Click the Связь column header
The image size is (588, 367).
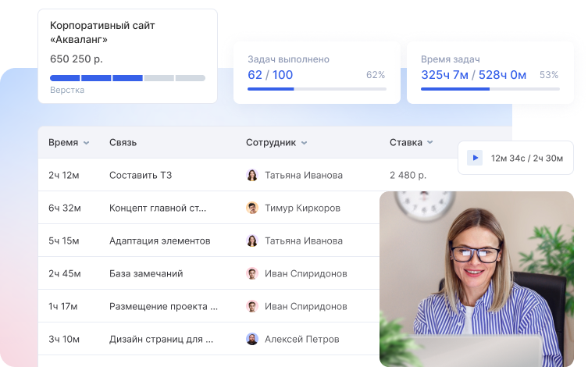point(123,142)
